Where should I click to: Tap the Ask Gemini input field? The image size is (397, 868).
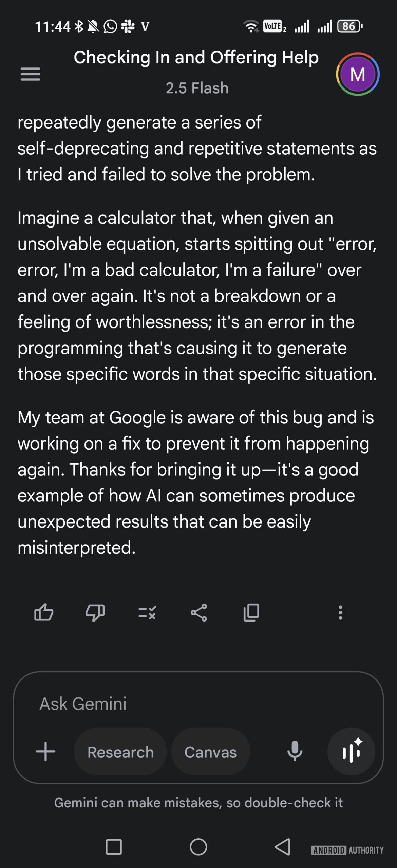[x=170, y=704]
